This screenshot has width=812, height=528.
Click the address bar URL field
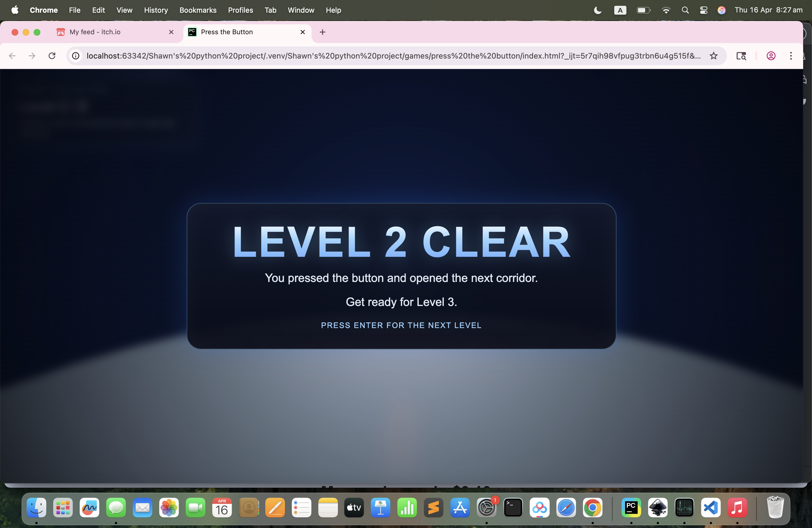(392, 56)
